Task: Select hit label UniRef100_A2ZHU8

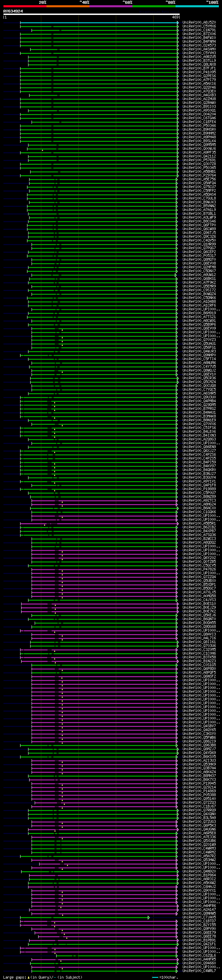Action: (x=199, y=99)
